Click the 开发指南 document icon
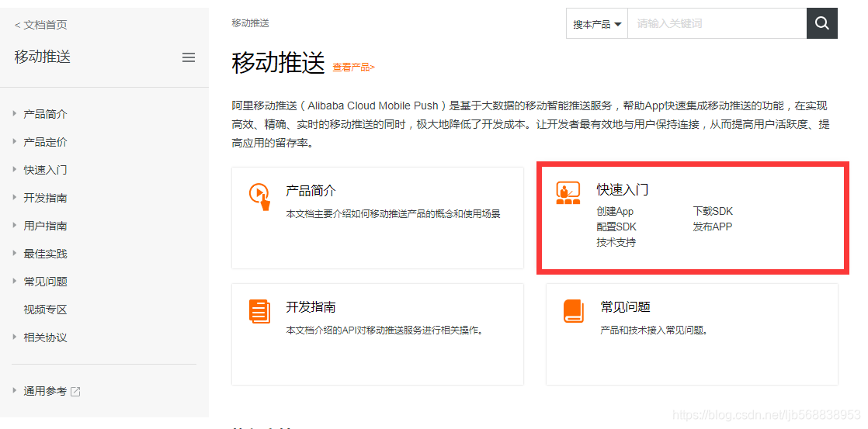This screenshot has width=868, height=429. [259, 311]
